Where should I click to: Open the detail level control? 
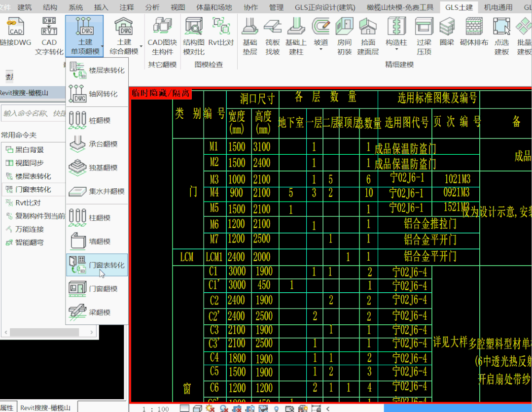(184, 409)
